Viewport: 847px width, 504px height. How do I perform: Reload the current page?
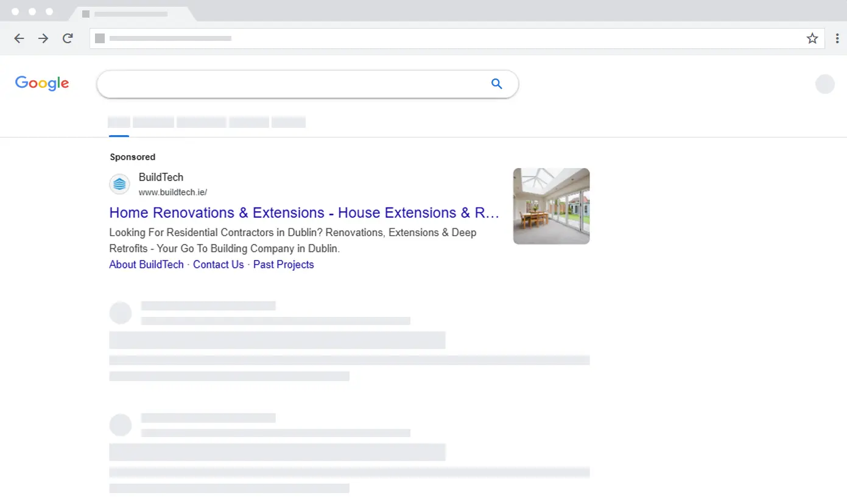[68, 38]
